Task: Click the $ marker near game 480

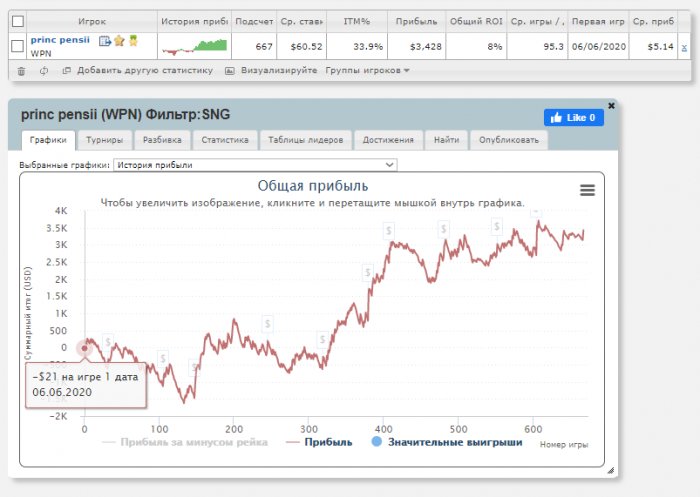Action: click(443, 229)
